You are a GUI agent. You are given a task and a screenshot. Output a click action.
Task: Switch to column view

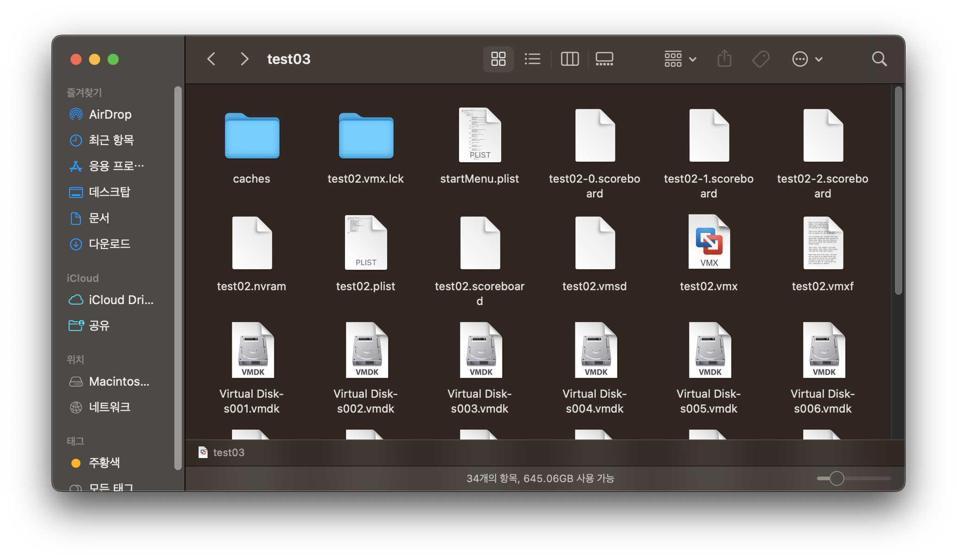tap(569, 59)
